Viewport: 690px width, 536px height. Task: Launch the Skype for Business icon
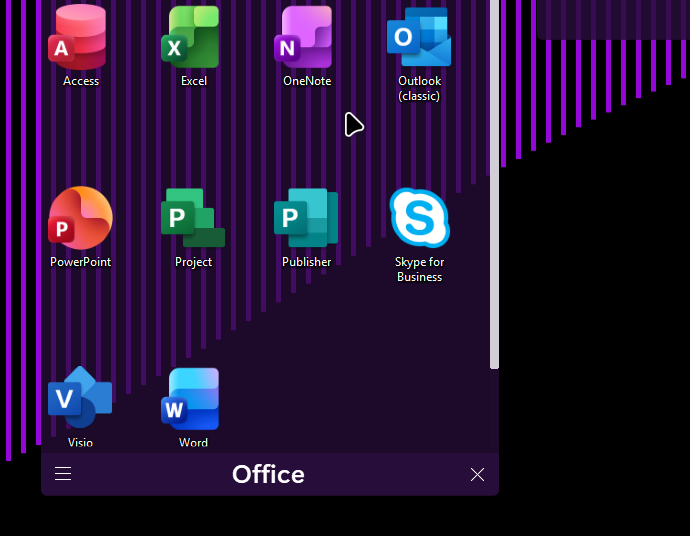coord(419,218)
